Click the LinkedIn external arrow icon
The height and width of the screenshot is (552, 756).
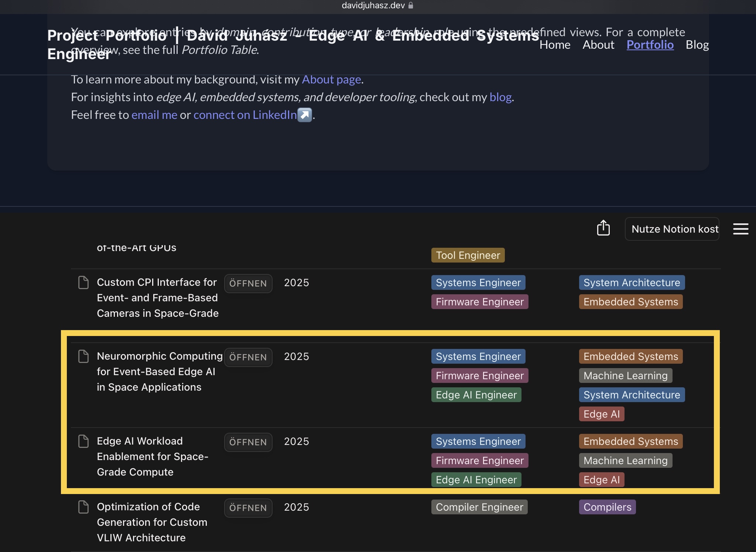tap(305, 115)
